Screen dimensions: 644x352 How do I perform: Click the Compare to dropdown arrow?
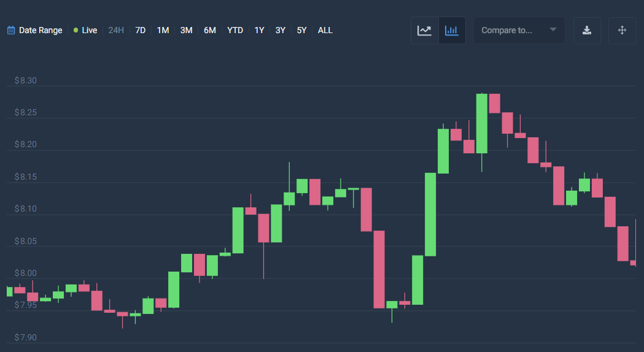click(x=553, y=30)
